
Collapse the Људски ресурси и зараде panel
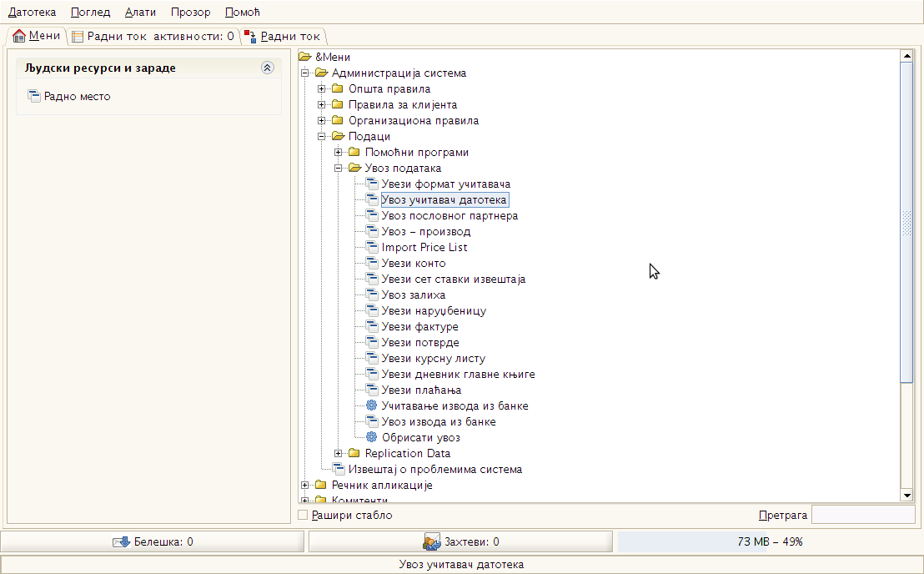(267, 68)
